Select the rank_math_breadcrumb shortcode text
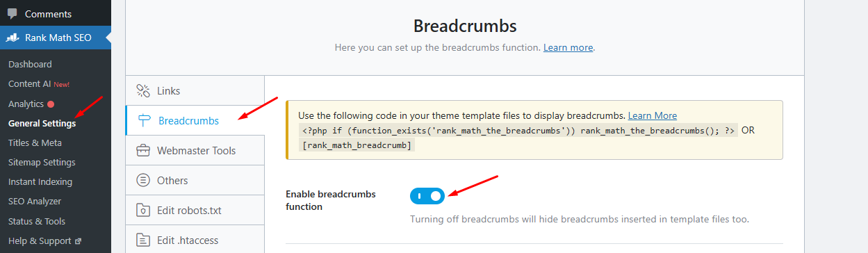868x253 pixels. 357,145
